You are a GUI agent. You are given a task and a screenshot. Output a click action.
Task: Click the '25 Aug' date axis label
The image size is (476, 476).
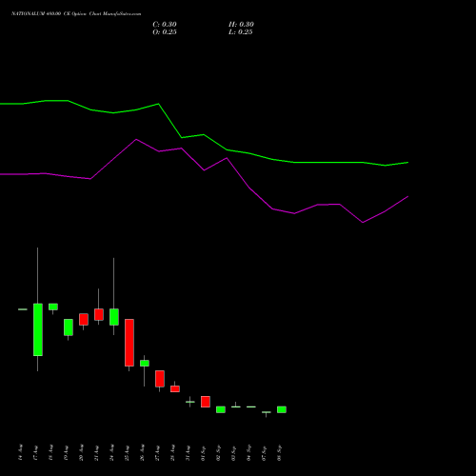(128, 452)
